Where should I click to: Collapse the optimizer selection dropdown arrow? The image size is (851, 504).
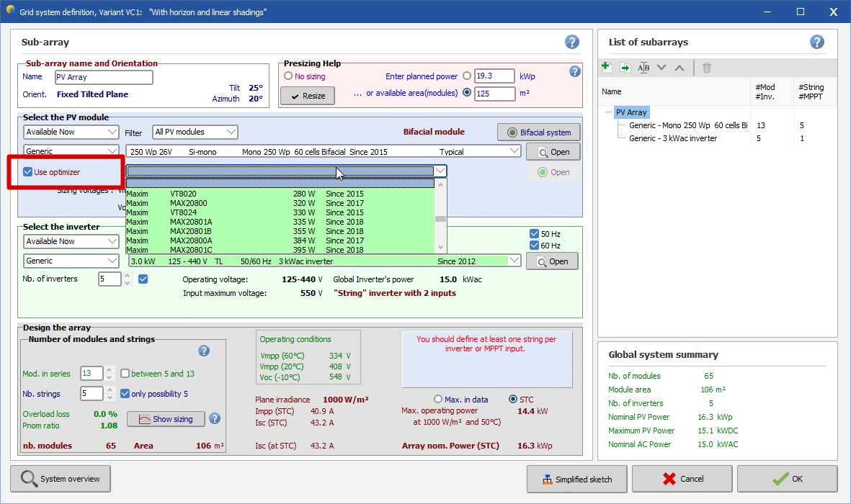coord(440,171)
